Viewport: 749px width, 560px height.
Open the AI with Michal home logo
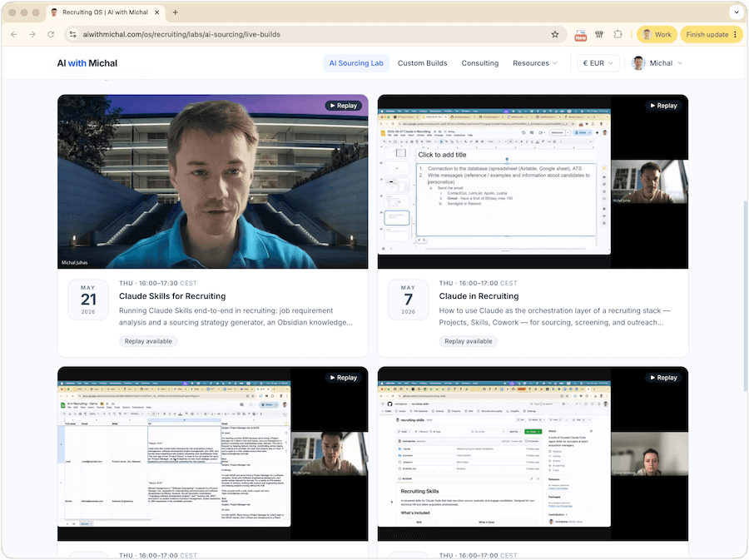[x=87, y=63]
